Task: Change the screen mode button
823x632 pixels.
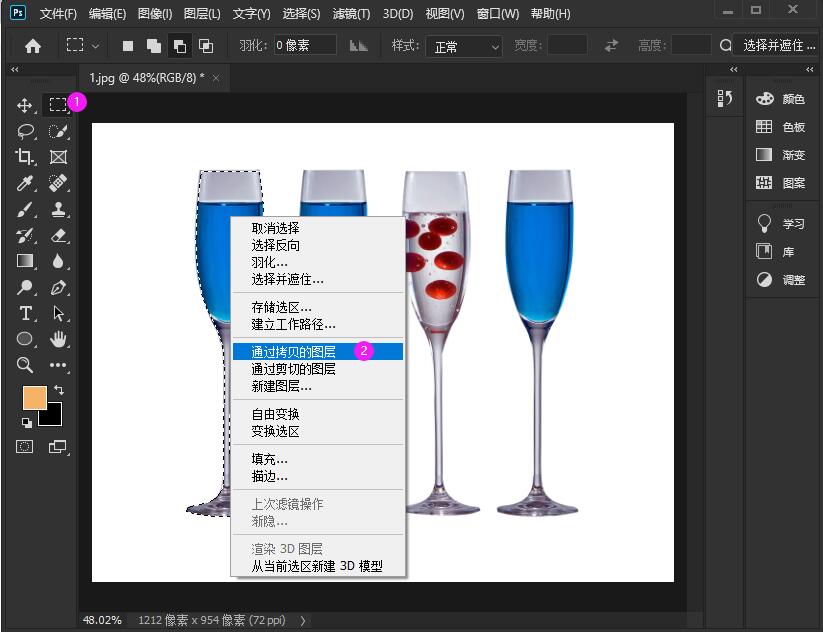Action: coord(58,447)
